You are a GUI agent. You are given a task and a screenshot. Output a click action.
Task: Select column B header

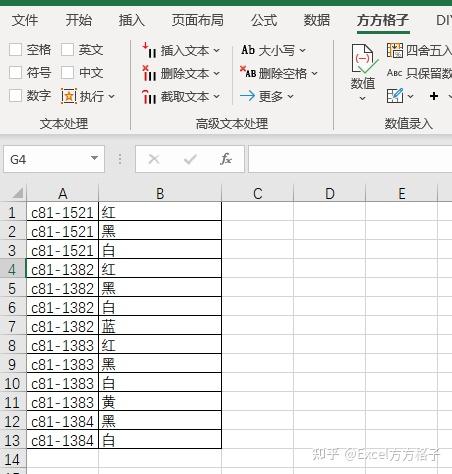160,193
